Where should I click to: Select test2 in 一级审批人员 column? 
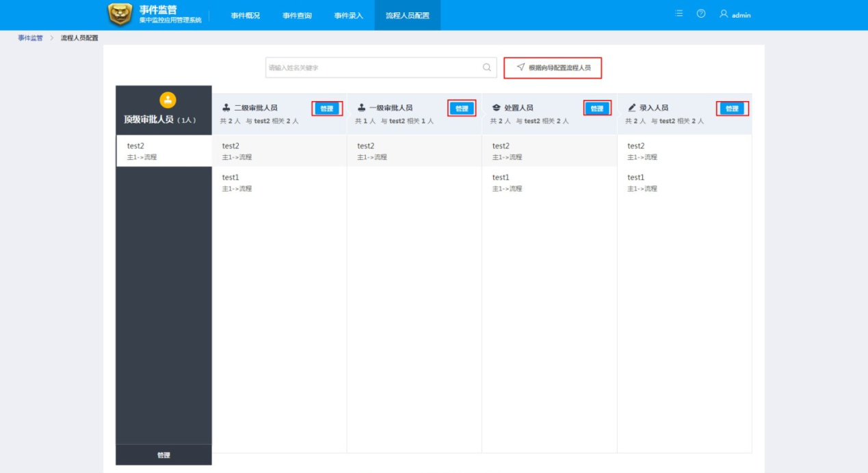tap(414, 151)
